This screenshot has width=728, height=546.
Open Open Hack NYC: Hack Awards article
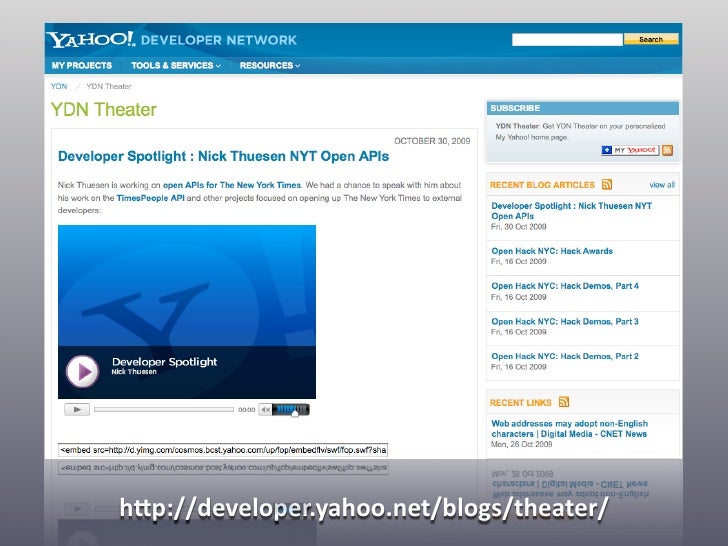552,251
